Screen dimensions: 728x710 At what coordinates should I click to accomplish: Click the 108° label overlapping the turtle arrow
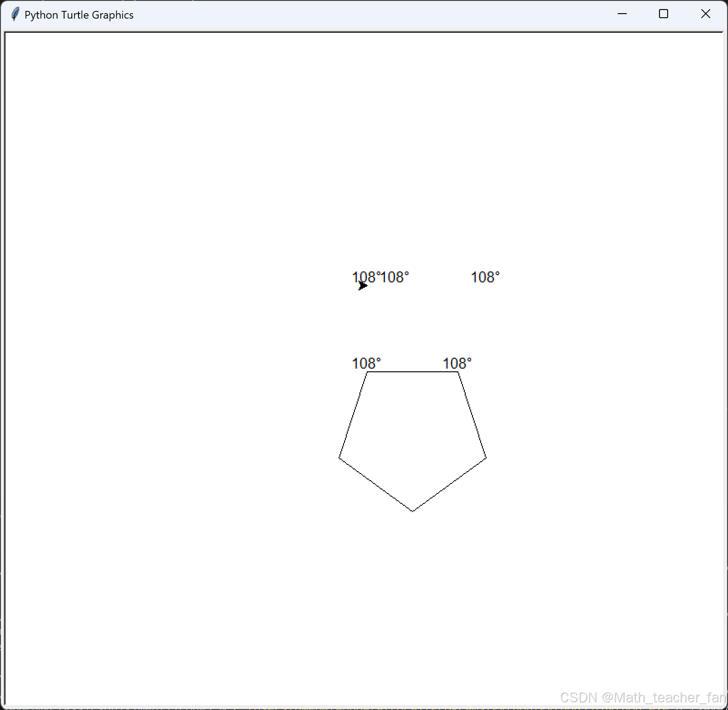pyautogui.click(x=366, y=277)
